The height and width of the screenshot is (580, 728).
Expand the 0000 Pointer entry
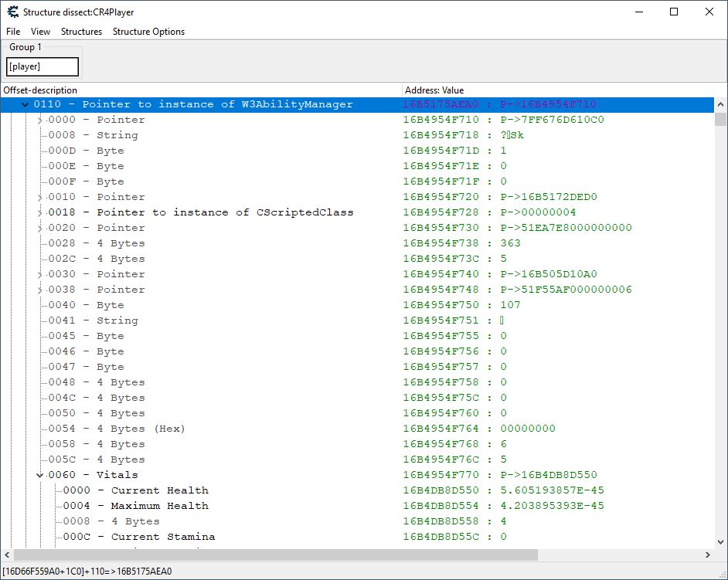pyautogui.click(x=39, y=120)
